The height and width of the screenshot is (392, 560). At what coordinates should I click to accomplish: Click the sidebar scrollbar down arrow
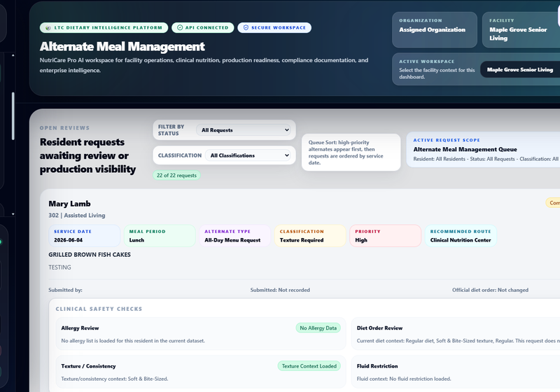coord(13,214)
